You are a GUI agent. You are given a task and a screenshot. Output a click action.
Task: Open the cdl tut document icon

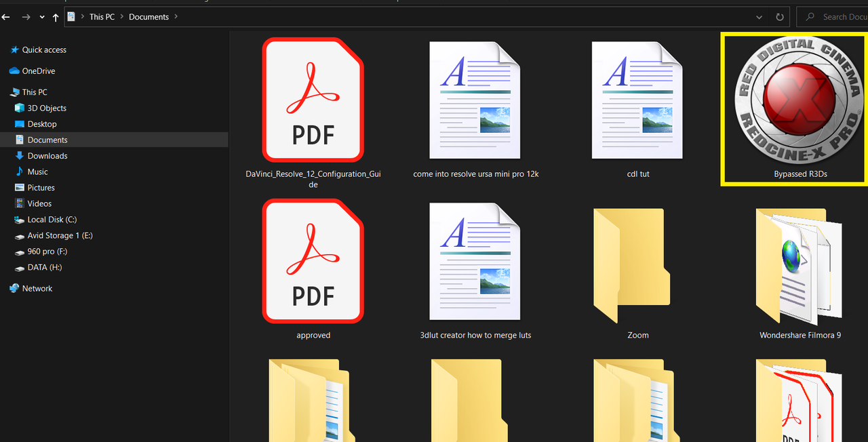point(637,100)
